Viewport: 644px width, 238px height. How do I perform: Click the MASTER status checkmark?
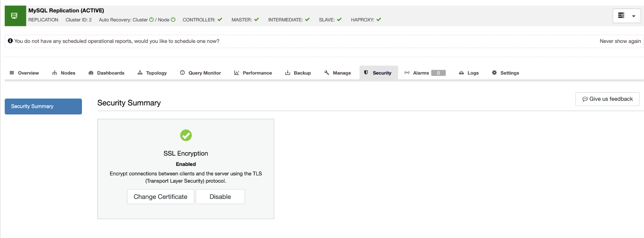(x=256, y=20)
